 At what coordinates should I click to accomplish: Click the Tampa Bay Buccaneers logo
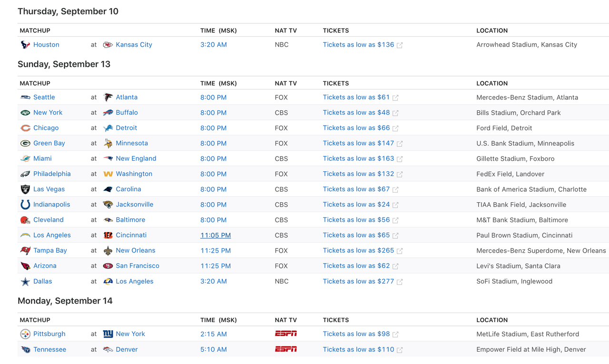pyautogui.click(x=25, y=251)
